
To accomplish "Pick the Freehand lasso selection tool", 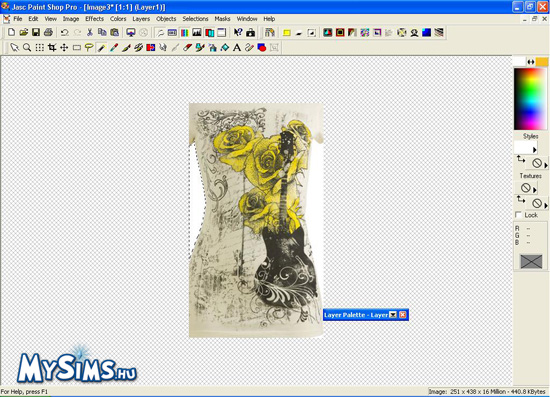I will pos(89,47).
